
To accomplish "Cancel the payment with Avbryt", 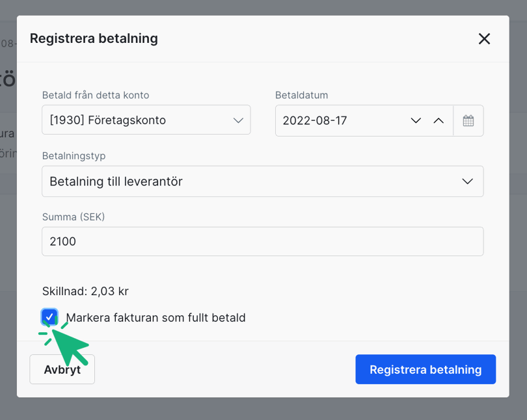I will (62, 369).
